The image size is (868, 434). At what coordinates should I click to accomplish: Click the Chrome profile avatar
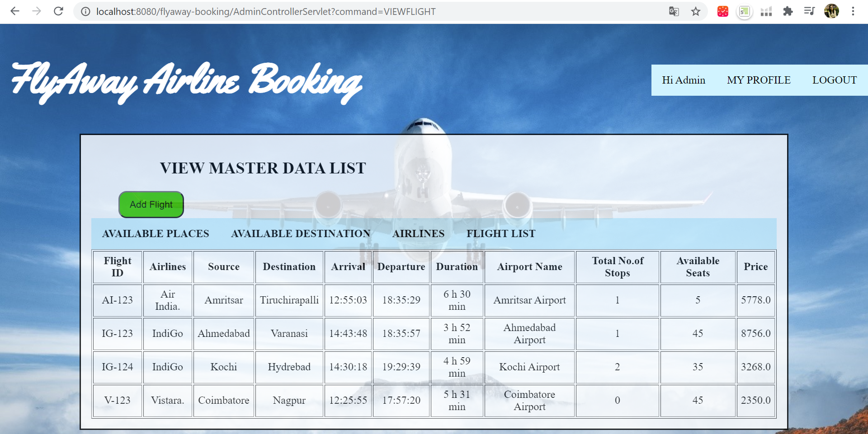click(x=831, y=11)
